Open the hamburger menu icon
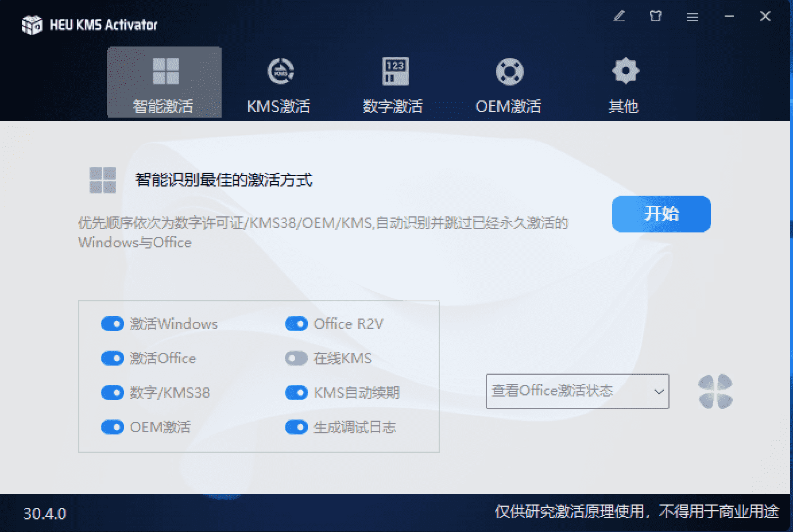 692,17
